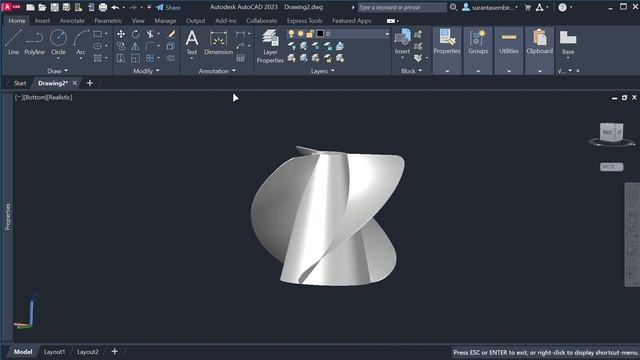Click the Base view icon
The height and width of the screenshot is (360, 640).
pos(568,42)
